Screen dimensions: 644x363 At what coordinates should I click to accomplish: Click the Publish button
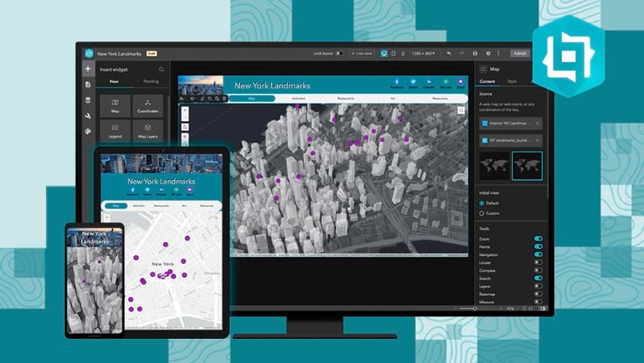[x=520, y=53]
